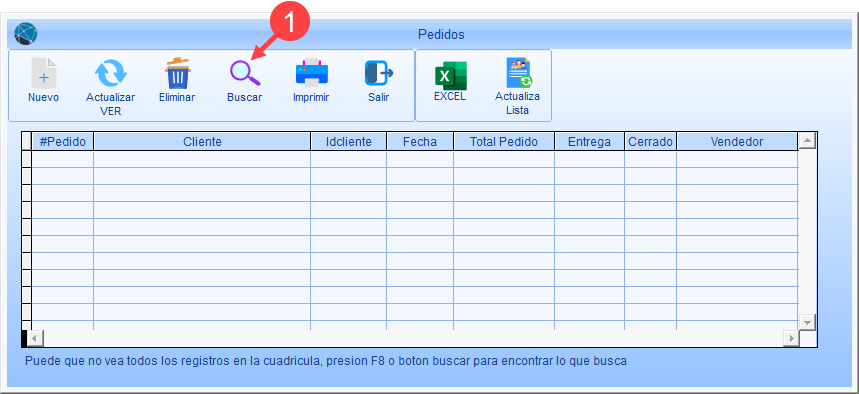Click the Total Pedido column header
Viewport: 859px width, 394px height.
click(503, 141)
